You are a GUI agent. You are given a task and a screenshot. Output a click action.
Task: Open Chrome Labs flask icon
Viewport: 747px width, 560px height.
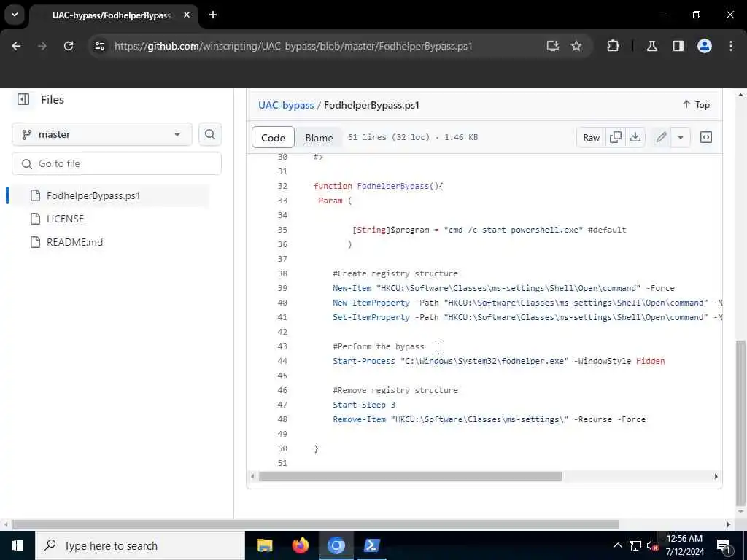coord(652,46)
